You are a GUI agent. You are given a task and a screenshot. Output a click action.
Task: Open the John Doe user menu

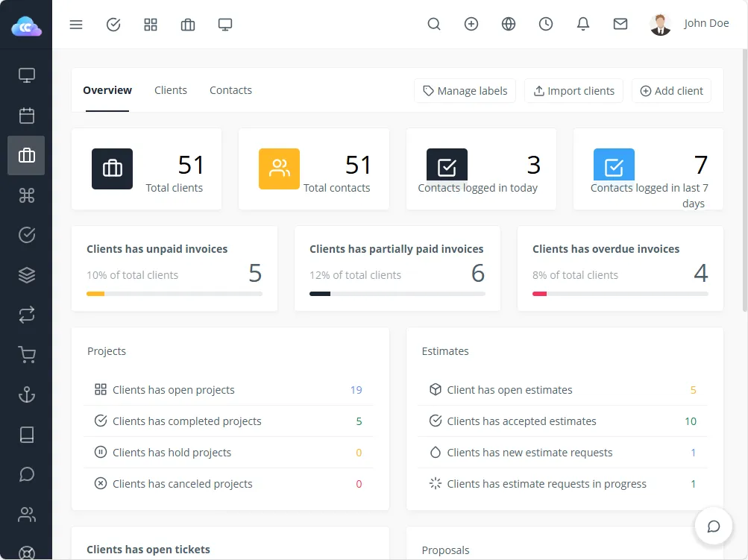pyautogui.click(x=690, y=24)
